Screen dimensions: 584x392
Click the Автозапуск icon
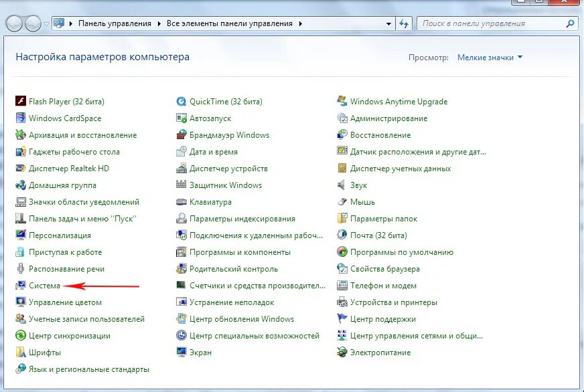181,118
